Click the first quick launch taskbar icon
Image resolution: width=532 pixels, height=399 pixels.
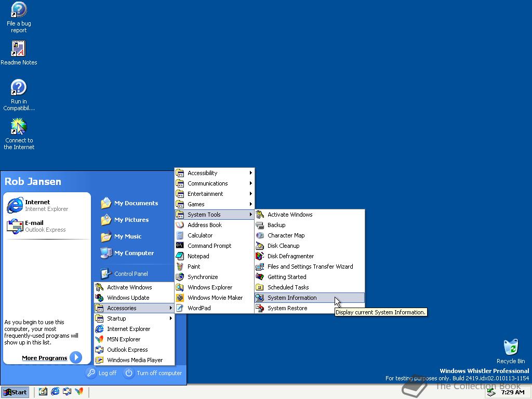43,392
